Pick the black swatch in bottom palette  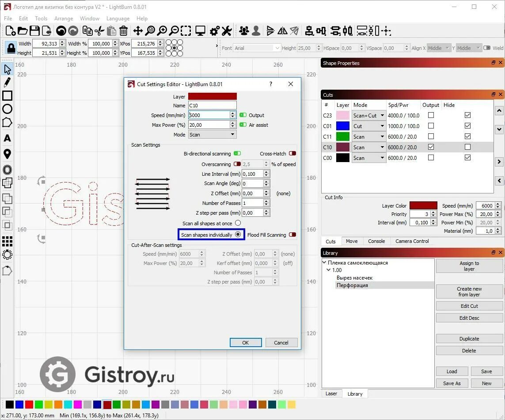(10, 404)
